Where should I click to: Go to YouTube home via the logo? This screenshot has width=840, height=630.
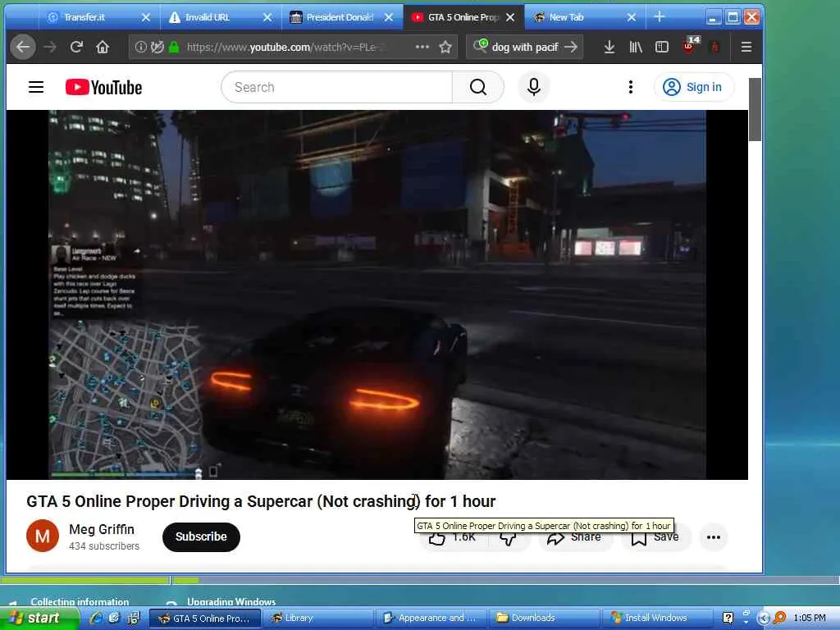click(x=104, y=87)
